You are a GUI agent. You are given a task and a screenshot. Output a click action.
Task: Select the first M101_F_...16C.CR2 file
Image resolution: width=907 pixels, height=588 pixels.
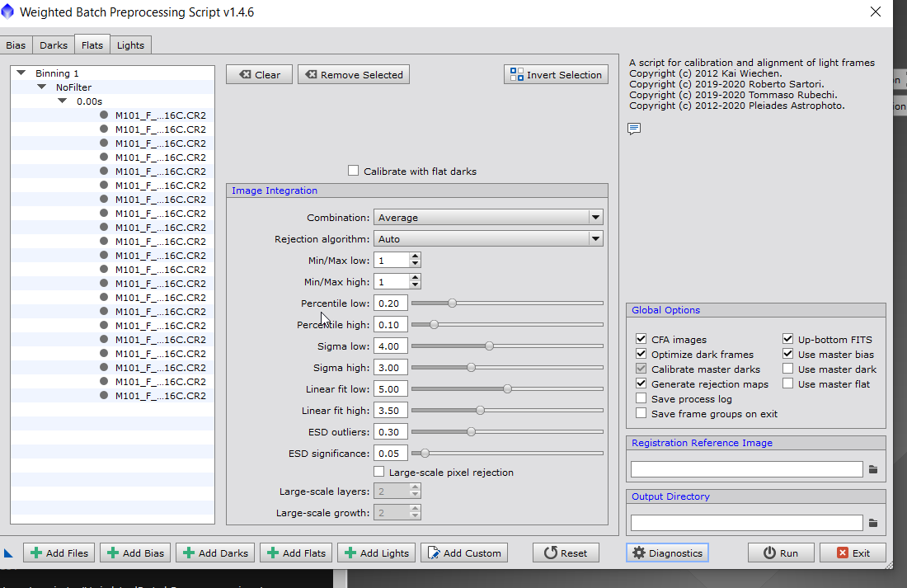(x=160, y=115)
